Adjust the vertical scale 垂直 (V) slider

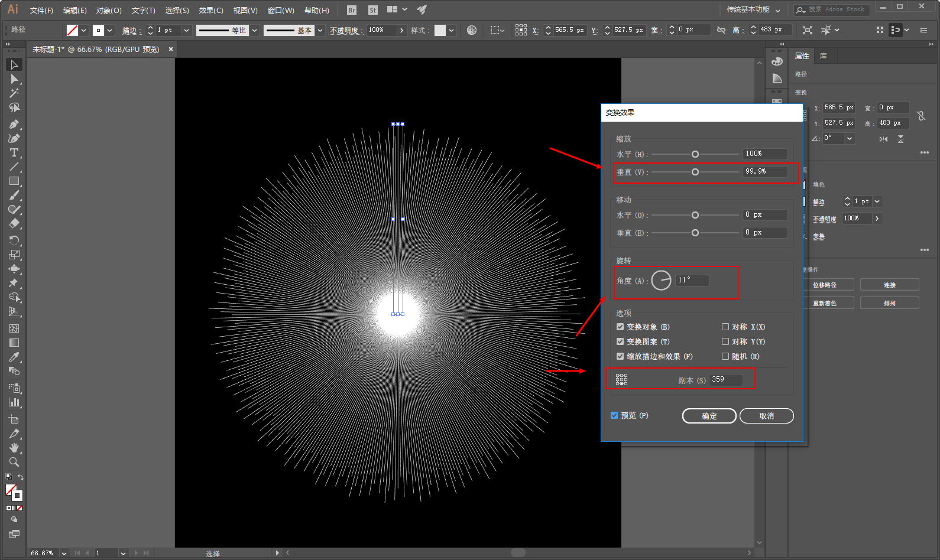[695, 172]
